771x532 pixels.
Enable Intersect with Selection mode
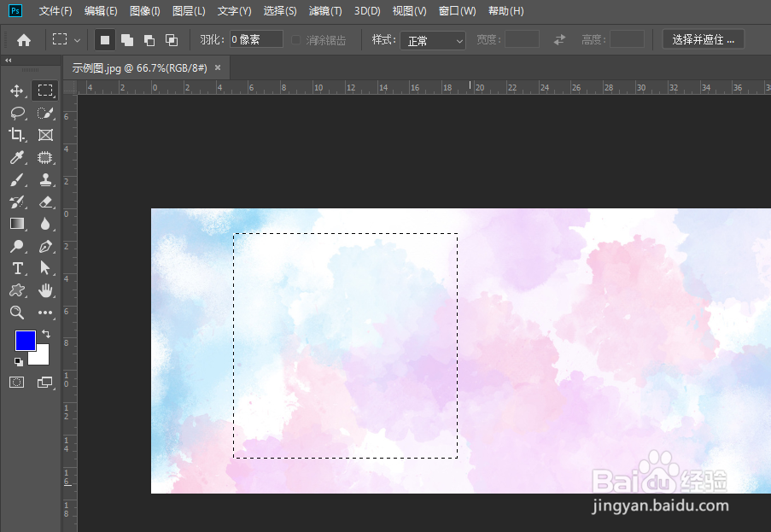click(172, 40)
